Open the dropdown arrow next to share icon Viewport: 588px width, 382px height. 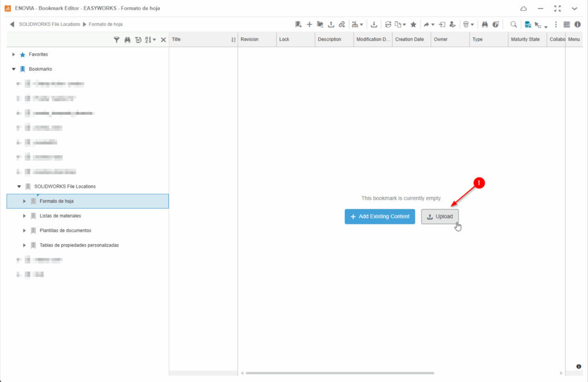coord(433,25)
